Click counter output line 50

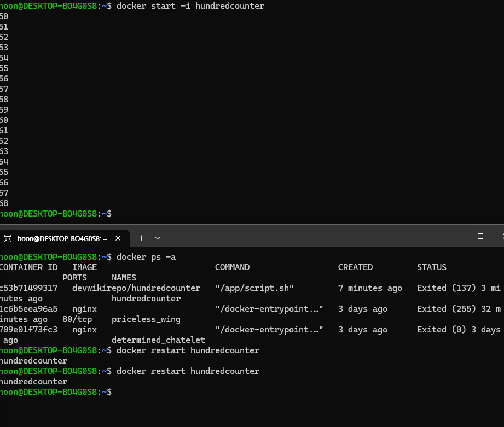point(4,16)
